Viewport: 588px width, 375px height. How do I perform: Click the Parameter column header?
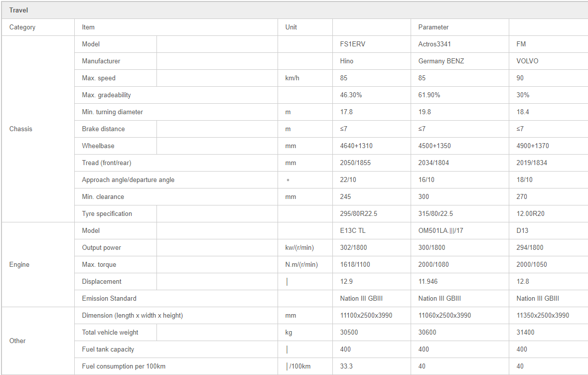pos(433,27)
